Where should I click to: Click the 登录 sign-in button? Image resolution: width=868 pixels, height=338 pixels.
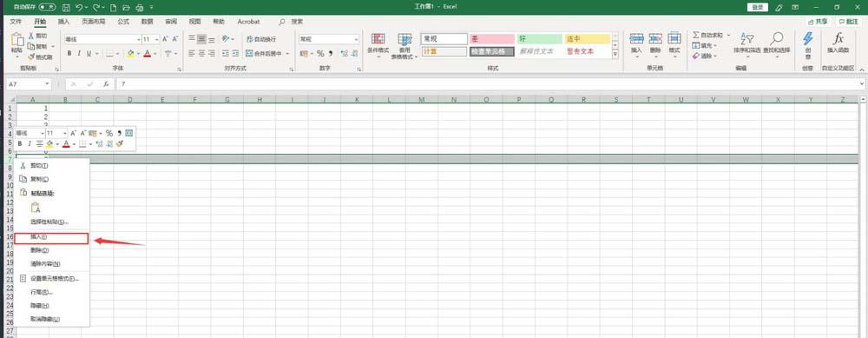[758, 7]
